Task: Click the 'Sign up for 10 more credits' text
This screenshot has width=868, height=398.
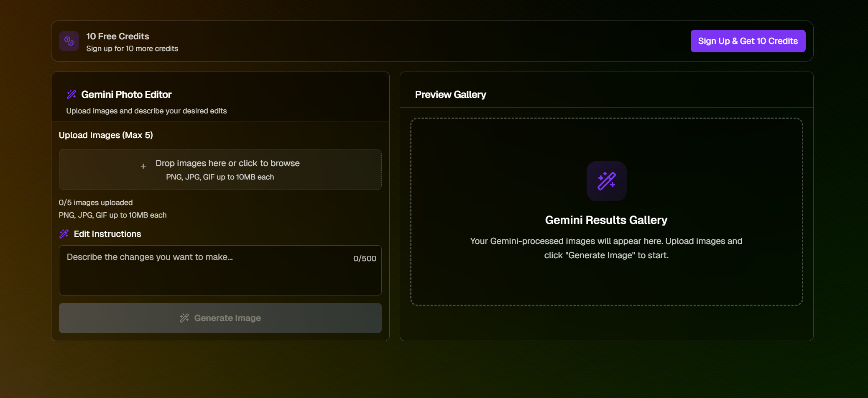Action: pos(132,49)
